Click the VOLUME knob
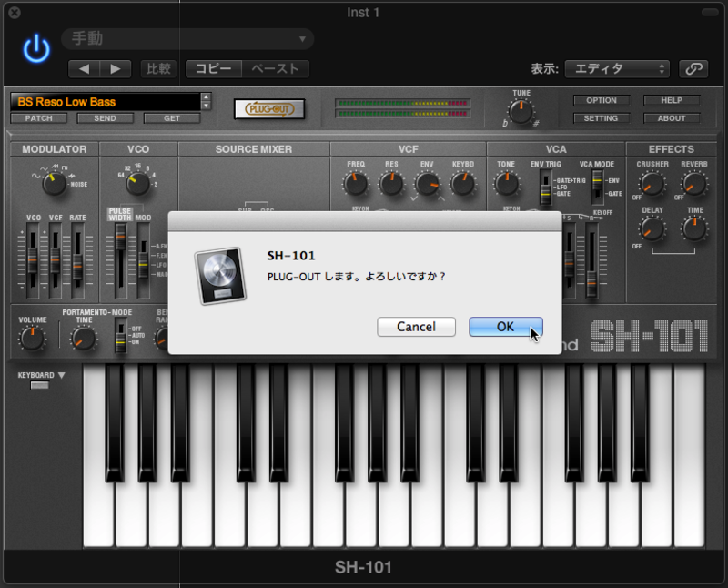The image size is (728, 588). click(33, 338)
